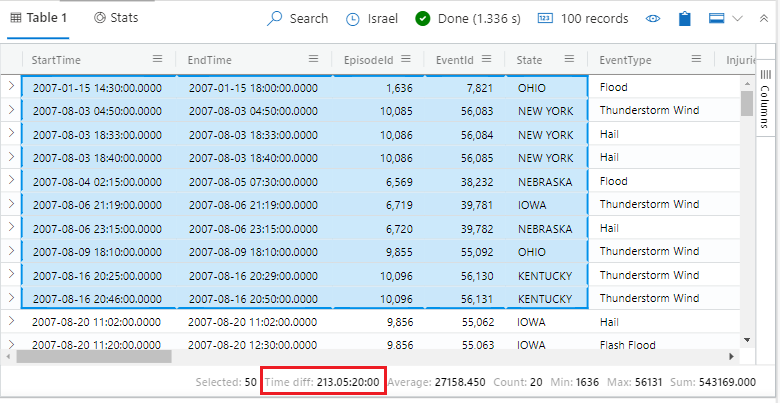Copy results with the clipboard icon
Image resolution: width=780 pixels, height=403 pixels.
pos(685,19)
